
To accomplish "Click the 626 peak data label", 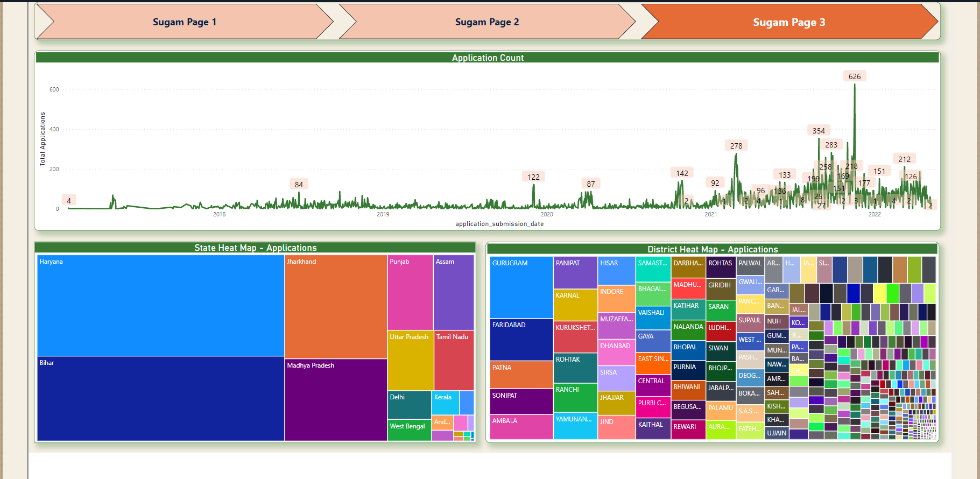I will (x=855, y=76).
